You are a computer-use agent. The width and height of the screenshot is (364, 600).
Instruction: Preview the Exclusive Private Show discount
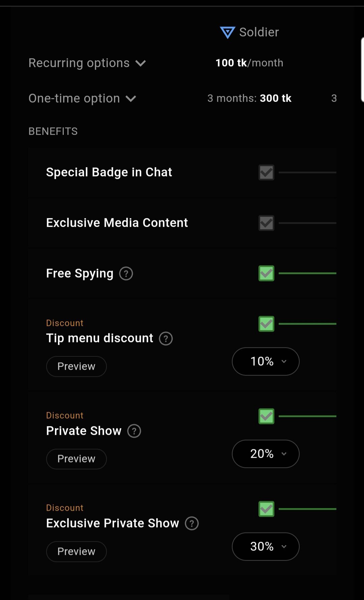[x=76, y=552]
